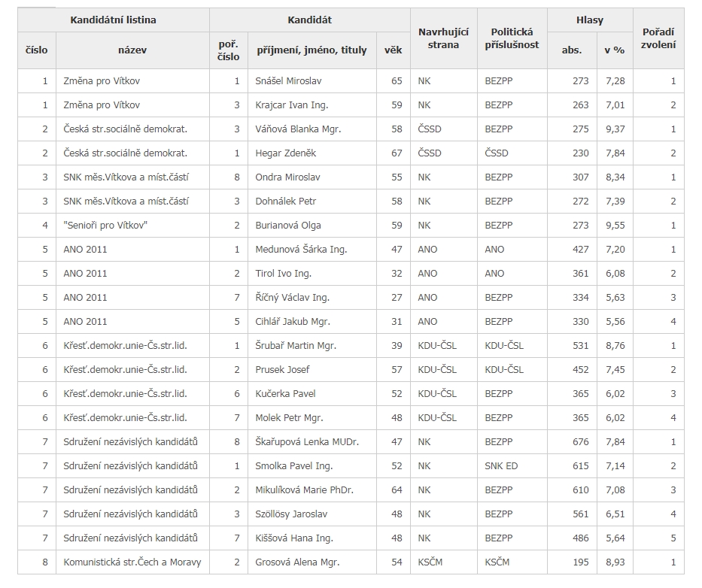Image resolution: width=702 pixels, height=588 pixels.
Task: Click the "Senioři pro Vítkov" list name
Action: click(104, 226)
